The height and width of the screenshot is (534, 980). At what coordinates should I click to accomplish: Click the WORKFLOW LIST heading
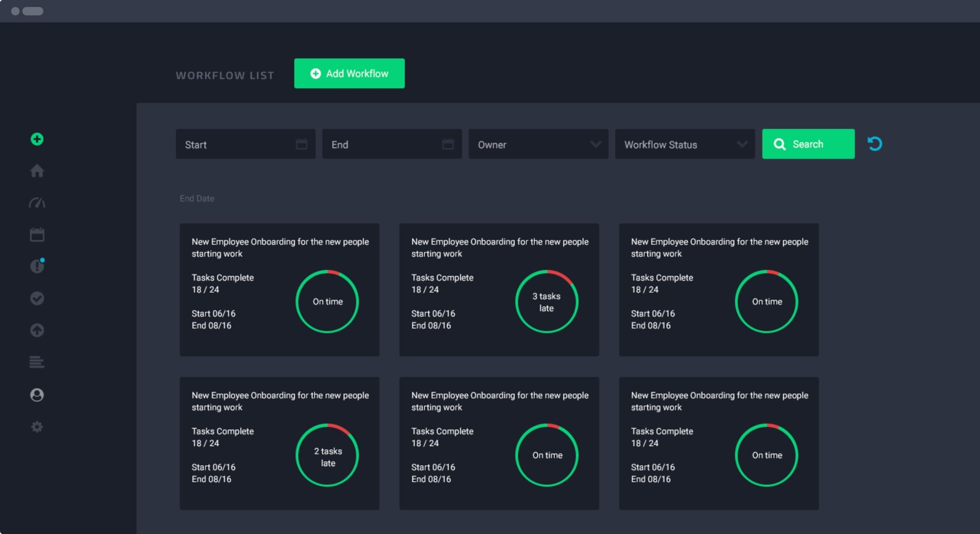tap(225, 75)
